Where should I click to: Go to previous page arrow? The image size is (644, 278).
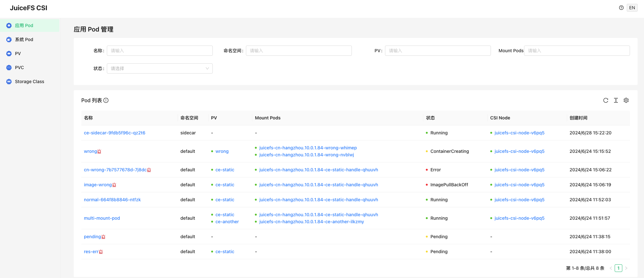pos(611,268)
